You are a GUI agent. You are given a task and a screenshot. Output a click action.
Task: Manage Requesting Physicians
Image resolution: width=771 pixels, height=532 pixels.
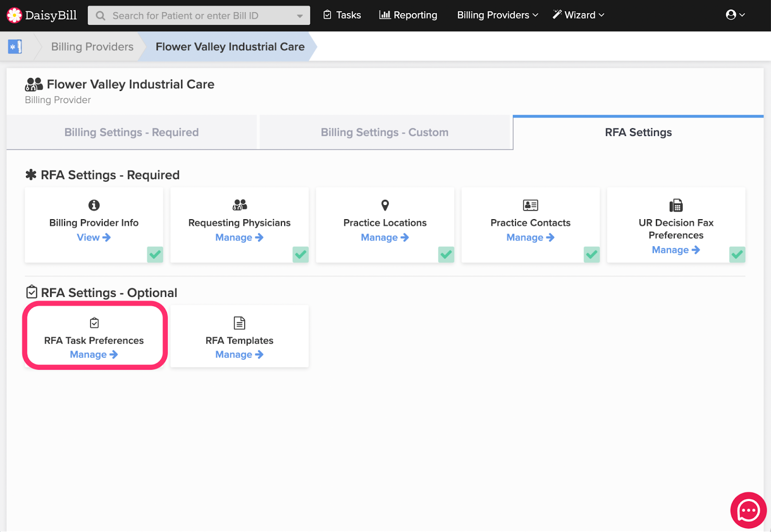pos(239,238)
